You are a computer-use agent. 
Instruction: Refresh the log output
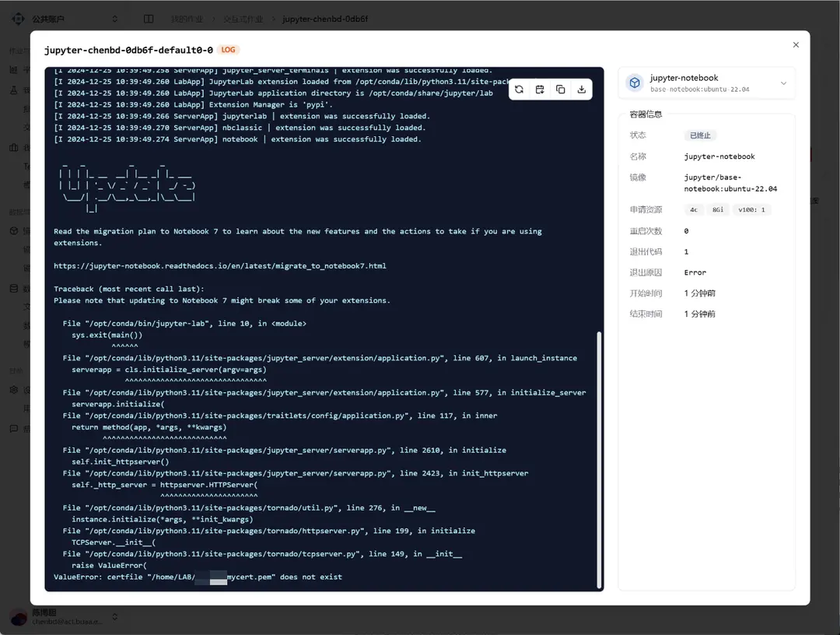(x=519, y=89)
